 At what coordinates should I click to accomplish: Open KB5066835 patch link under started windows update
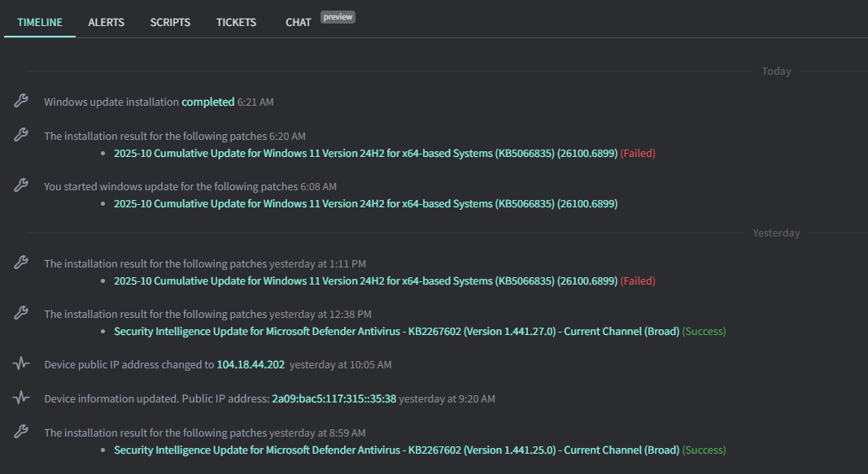click(x=365, y=203)
